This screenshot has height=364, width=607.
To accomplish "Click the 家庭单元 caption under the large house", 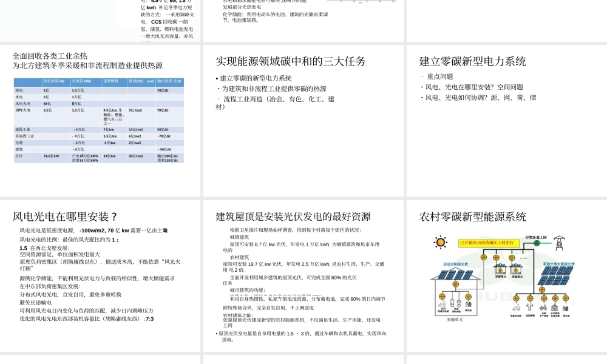I will click(x=455, y=320).
